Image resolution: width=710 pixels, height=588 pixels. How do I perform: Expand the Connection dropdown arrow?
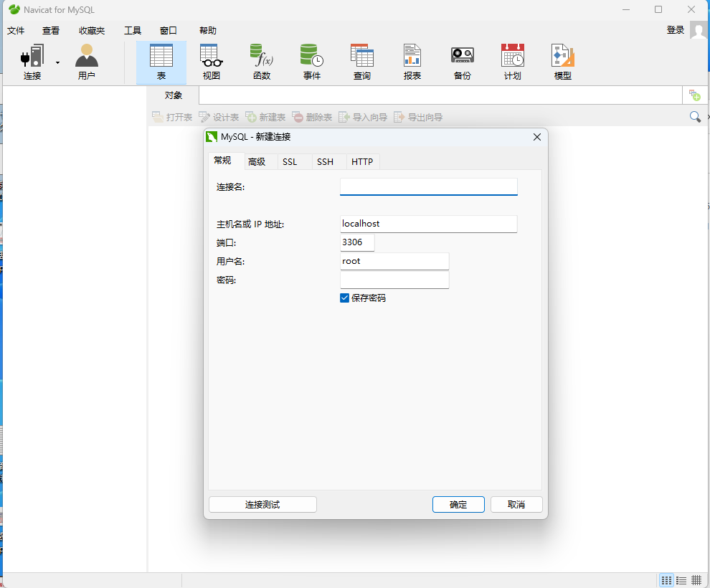point(57,62)
